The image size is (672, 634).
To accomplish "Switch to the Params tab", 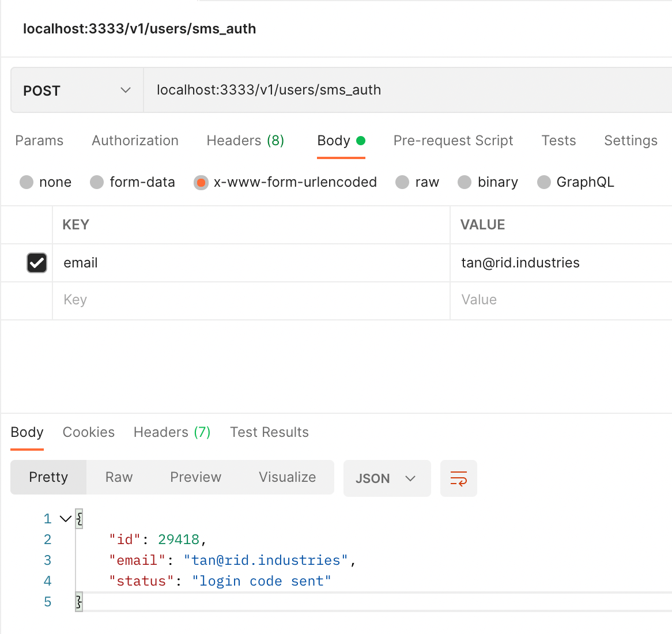I will [x=39, y=141].
